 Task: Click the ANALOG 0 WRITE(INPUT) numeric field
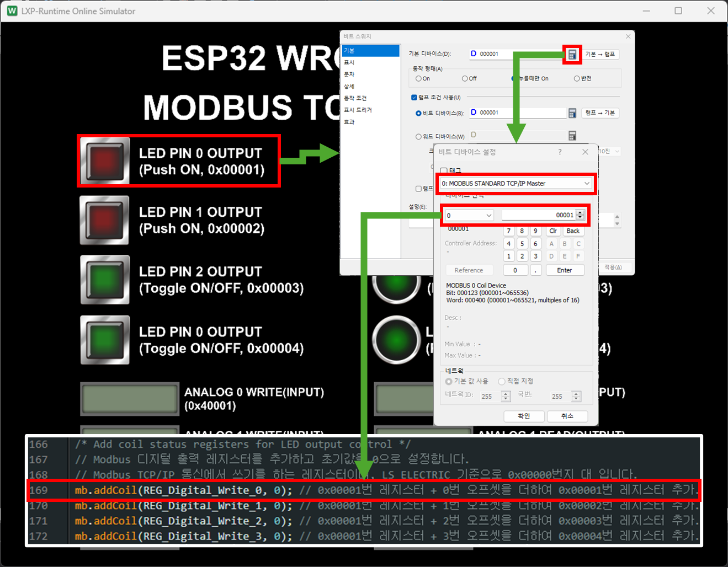(x=130, y=399)
